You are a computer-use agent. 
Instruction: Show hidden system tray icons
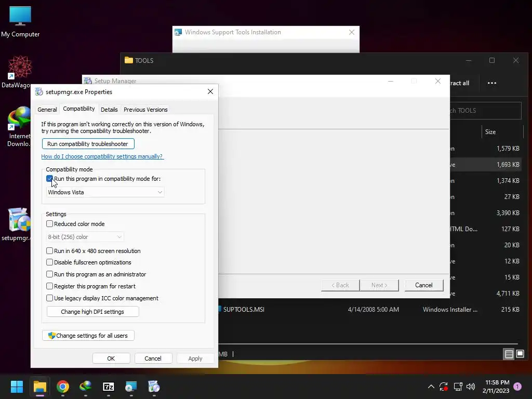coord(431,387)
